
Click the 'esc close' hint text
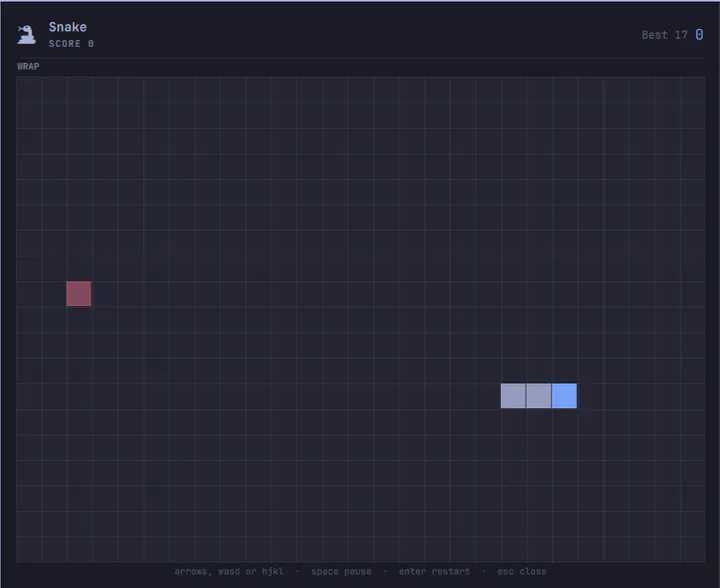522,571
